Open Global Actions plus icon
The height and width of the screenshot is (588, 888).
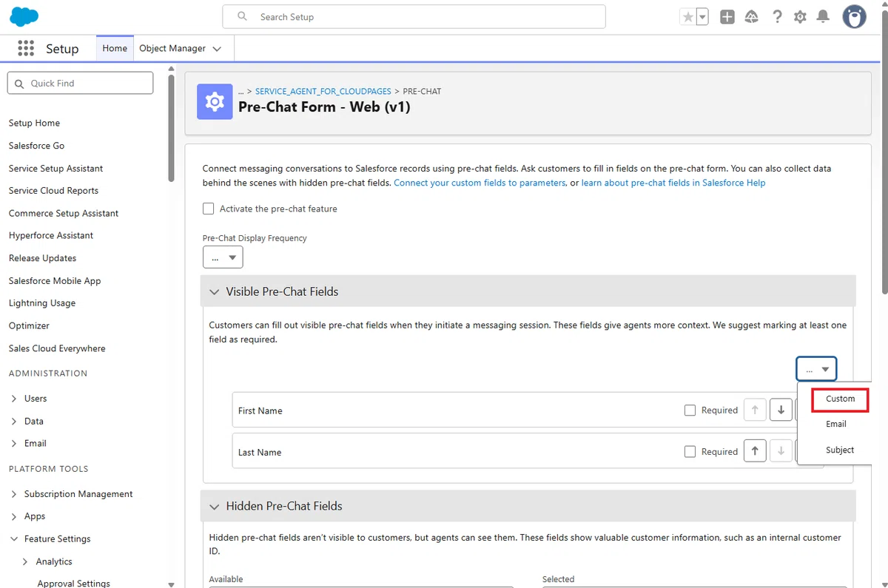coord(727,17)
